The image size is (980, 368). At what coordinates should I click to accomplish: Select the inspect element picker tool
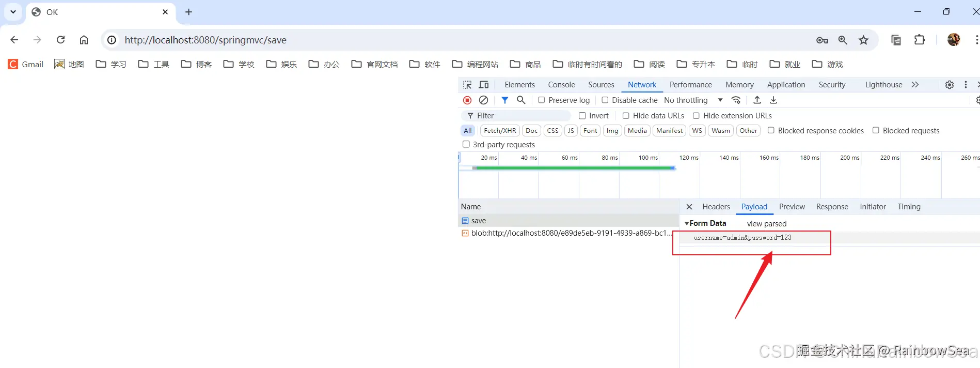click(x=467, y=85)
